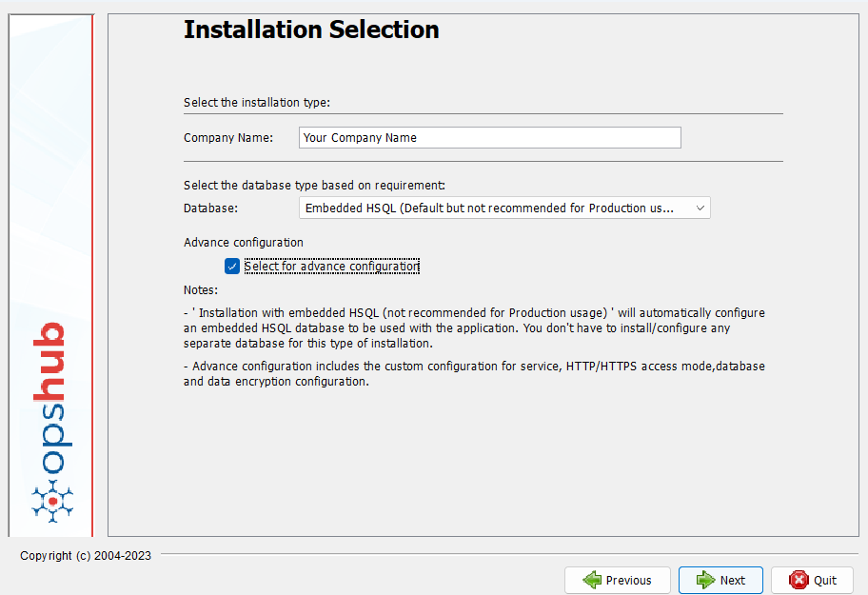The height and width of the screenshot is (595, 868).
Task: Click the green right arrow icon on Next
Action: (x=705, y=580)
